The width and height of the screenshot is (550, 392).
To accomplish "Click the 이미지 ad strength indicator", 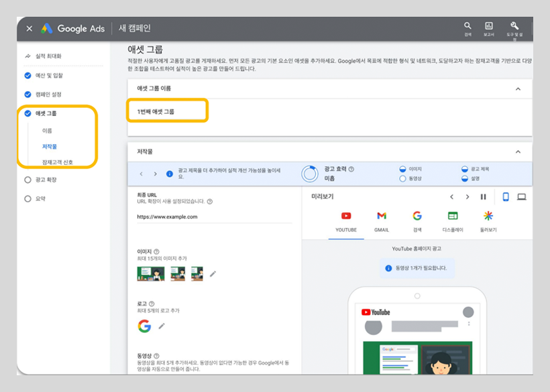I will [410, 169].
